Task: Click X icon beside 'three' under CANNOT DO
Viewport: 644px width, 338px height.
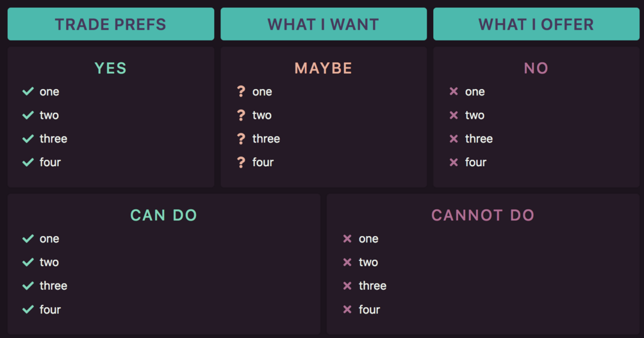Action: tap(347, 286)
